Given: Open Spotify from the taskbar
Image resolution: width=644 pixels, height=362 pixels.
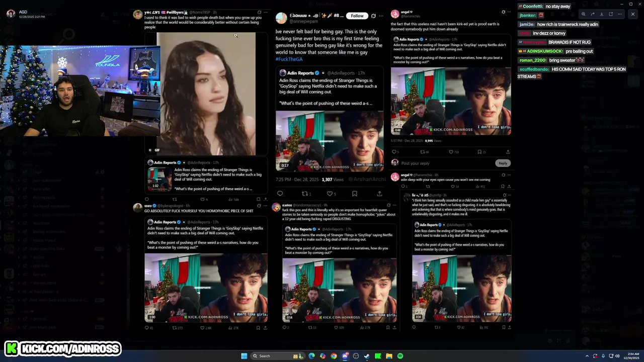Looking at the screenshot, I should pos(400,356).
